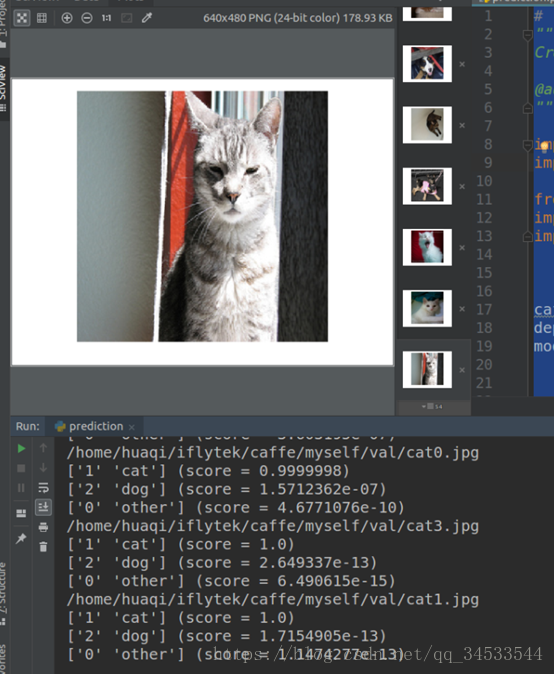Viewport: 554px width, 674px height.
Task: Click the fold end marker at line 13
Action: pos(528,236)
